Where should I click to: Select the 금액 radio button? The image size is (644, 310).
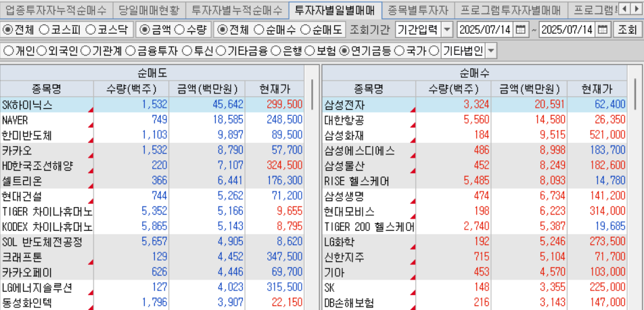(145, 30)
